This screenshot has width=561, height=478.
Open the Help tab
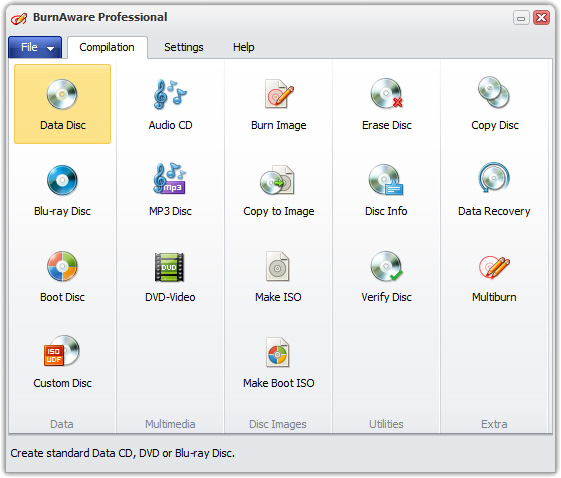pos(244,47)
